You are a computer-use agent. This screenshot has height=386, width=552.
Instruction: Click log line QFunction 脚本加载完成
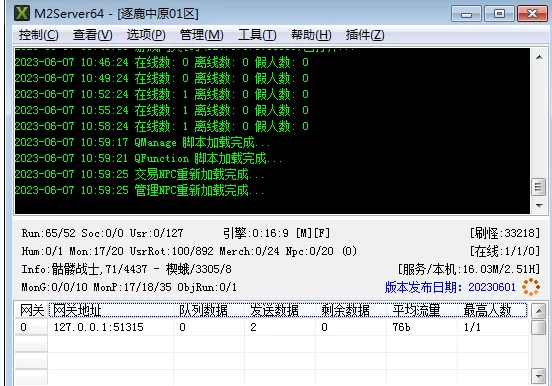(148, 158)
